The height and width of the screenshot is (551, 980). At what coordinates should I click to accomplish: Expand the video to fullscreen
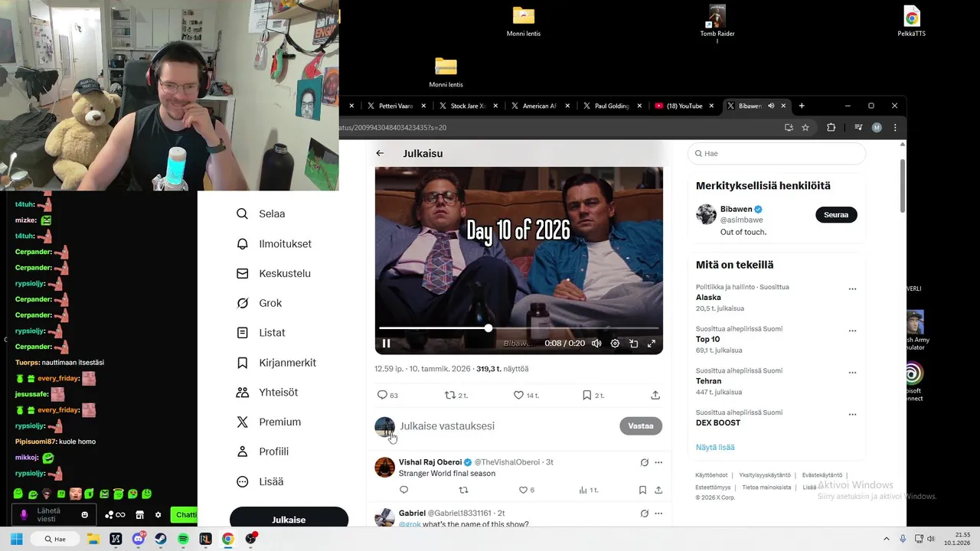[652, 344]
